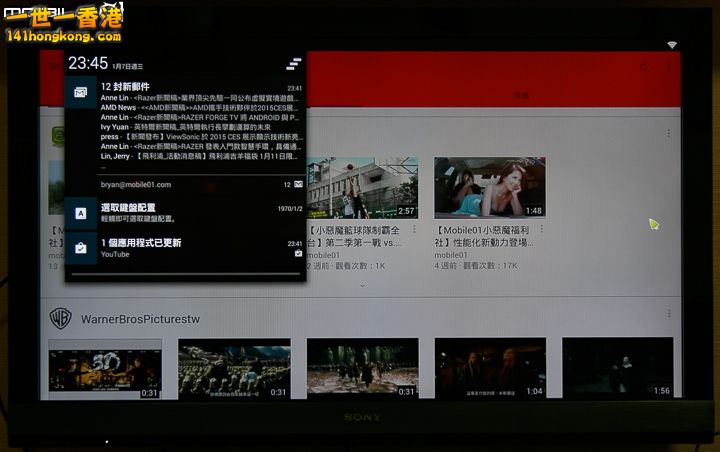Image resolution: width=720 pixels, height=452 pixels.
Task: Open WarnerBrosPicturestw section options menu
Action: [667, 314]
